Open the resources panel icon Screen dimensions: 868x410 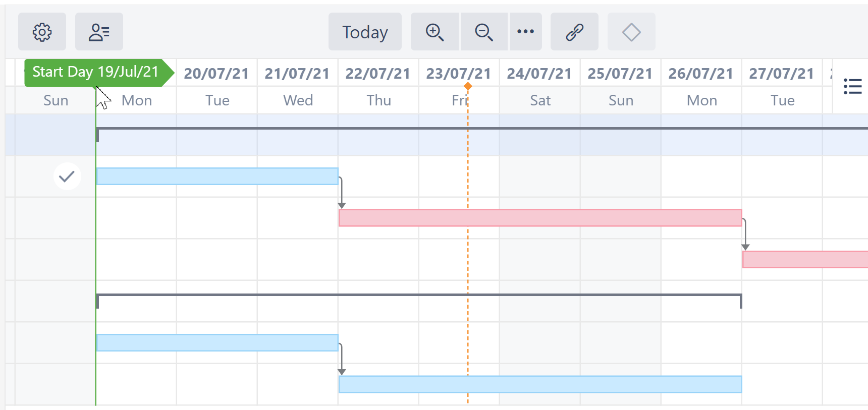(x=99, y=32)
